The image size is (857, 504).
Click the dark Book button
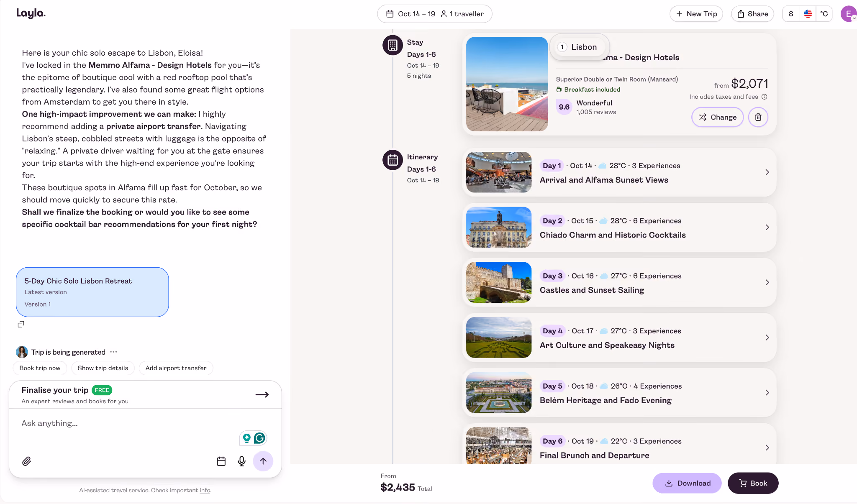[x=753, y=483]
